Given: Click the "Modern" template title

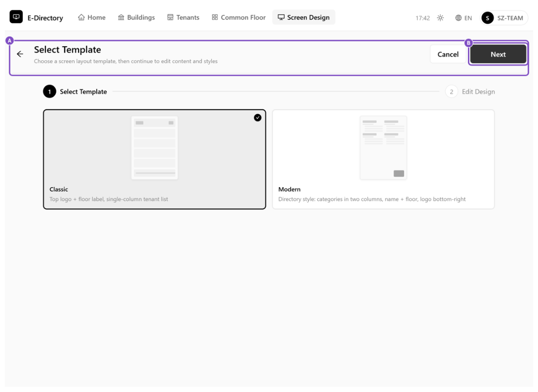Looking at the screenshot, I should click(289, 189).
